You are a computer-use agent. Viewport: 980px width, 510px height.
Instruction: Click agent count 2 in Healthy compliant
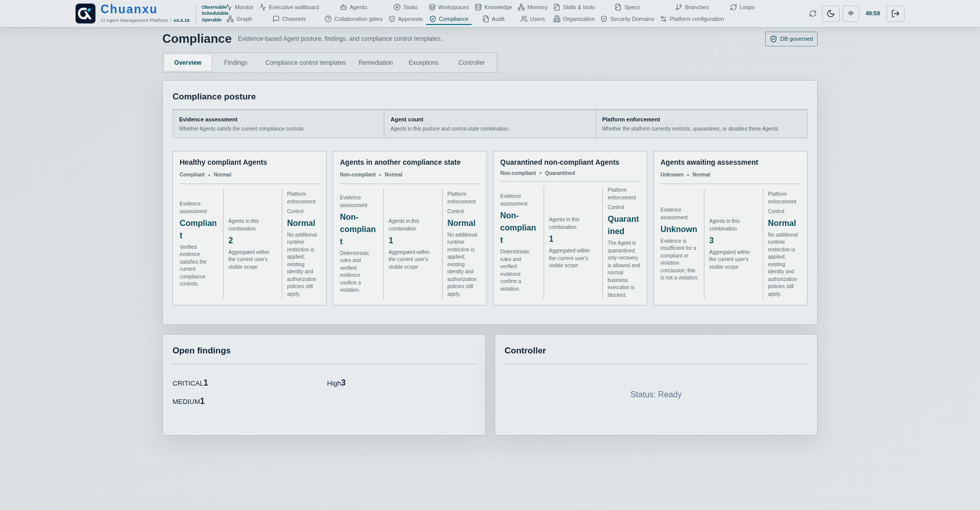point(231,240)
